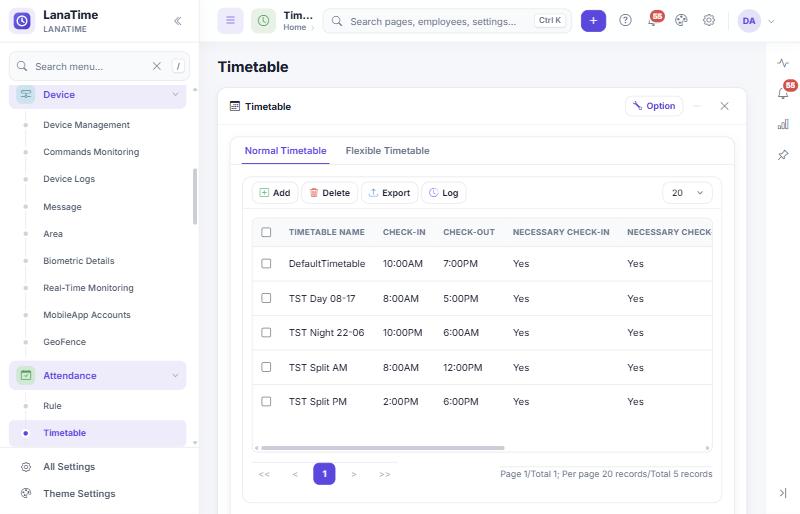Click the sidebar vertical scrollbar
The width and height of the screenshot is (800, 514).
[195, 197]
